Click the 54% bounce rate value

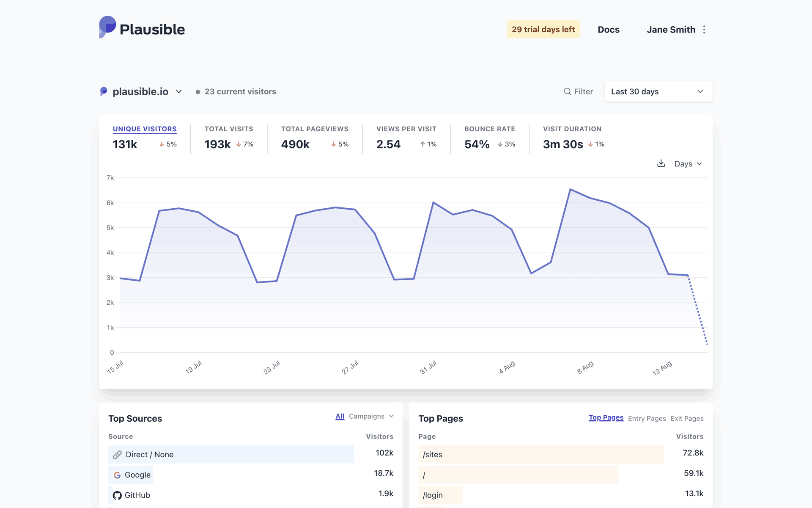(x=477, y=144)
